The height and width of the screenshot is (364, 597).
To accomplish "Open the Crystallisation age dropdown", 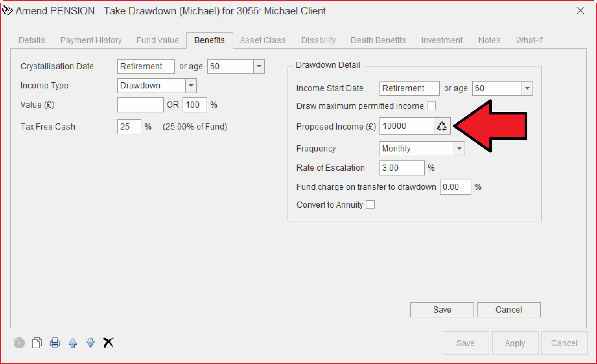I will (x=259, y=66).
